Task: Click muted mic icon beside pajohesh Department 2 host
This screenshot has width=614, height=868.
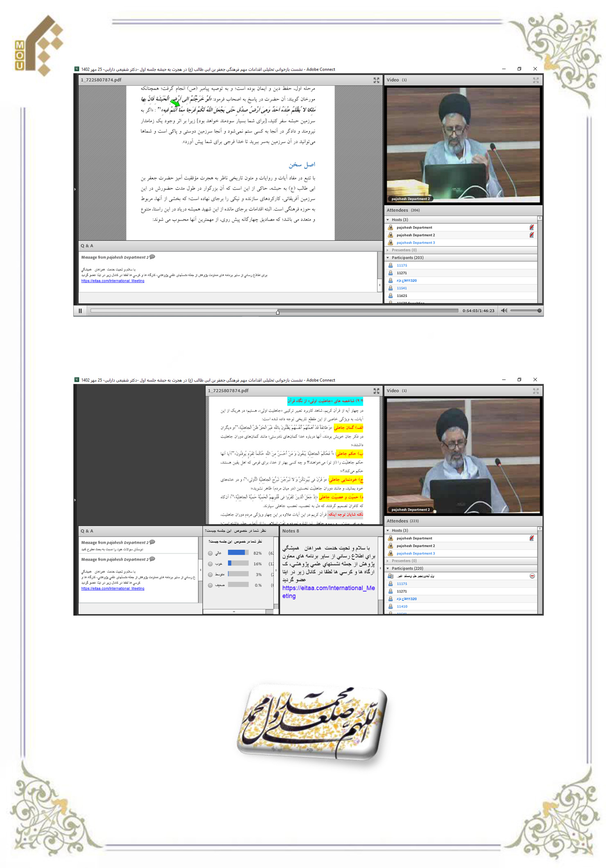Action: pos(531,235)
